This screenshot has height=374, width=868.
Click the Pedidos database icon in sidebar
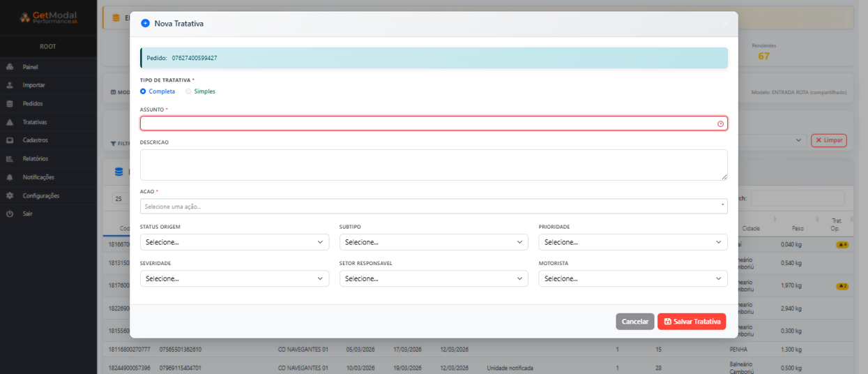click(x=10, y=103)
